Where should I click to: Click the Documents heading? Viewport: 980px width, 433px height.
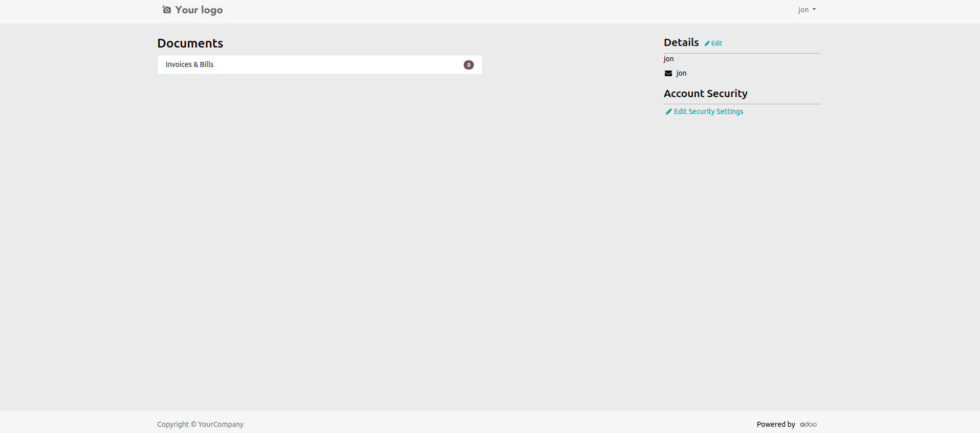(190, 43)
